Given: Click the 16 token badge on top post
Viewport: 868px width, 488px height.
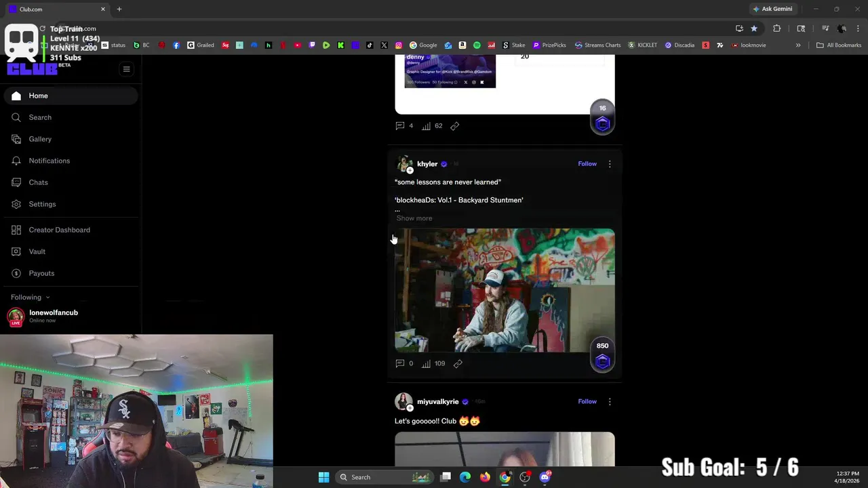Looking at the screenshot, I should pyautogui.click(x=602, y=117).
